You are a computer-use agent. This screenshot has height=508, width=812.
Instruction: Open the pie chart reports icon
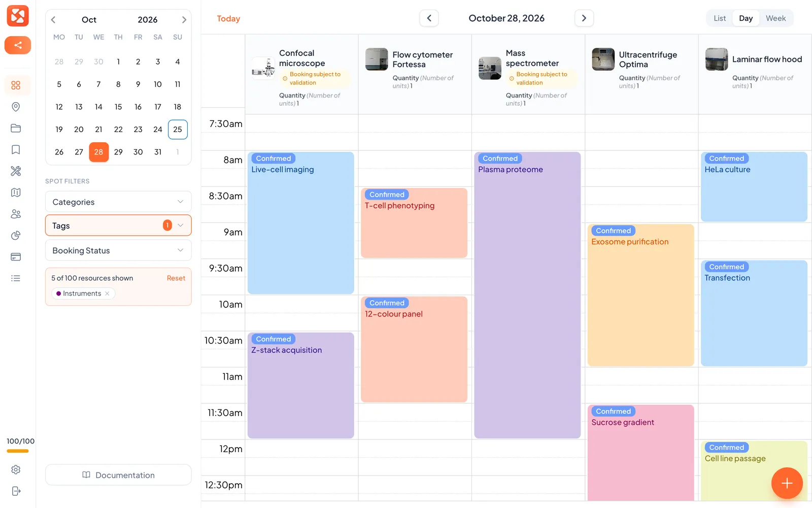point(16,235)
